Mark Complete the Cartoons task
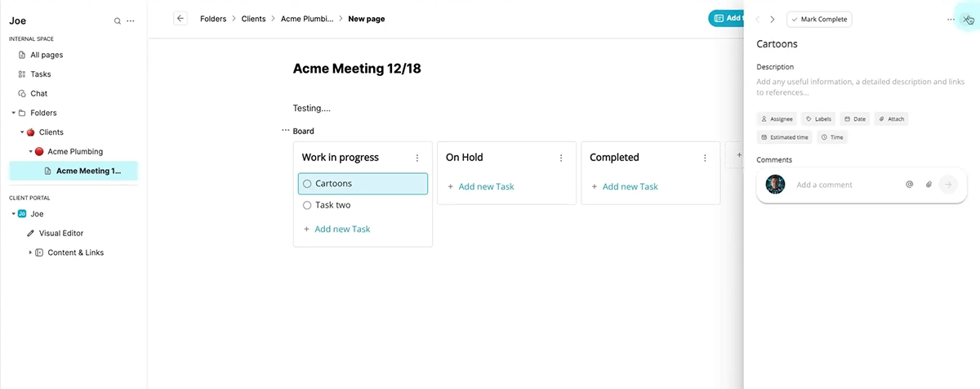 coord(819,19)
